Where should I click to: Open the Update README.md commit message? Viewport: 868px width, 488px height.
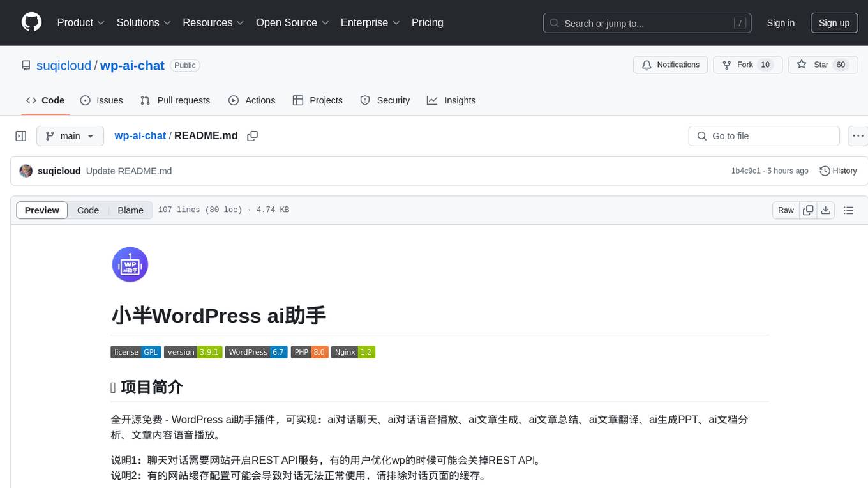129,171
